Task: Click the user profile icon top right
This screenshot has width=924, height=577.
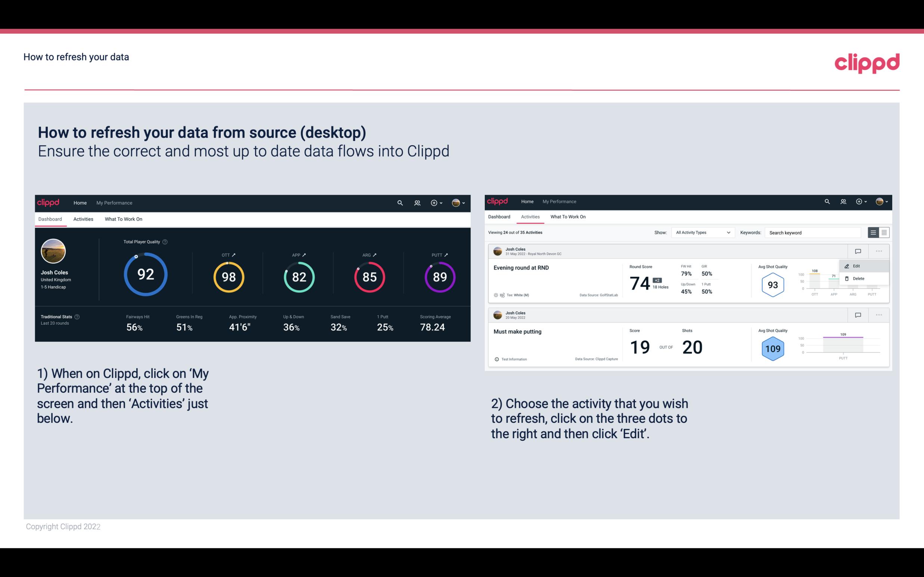Action: tap(456, 202)
